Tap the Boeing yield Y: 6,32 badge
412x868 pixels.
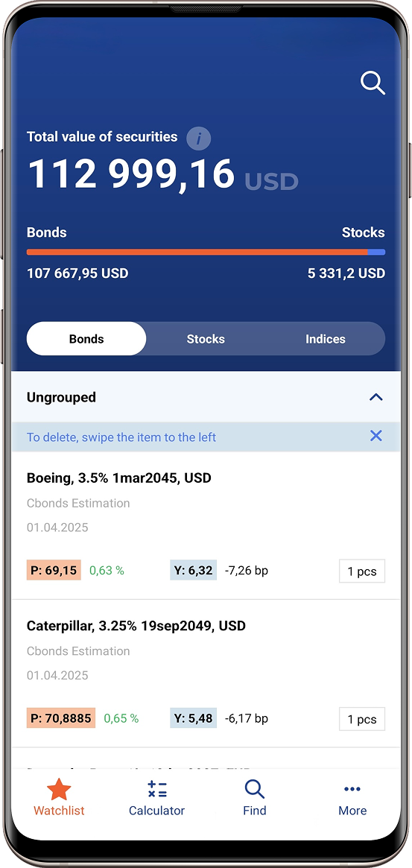(x=193, y=570)
